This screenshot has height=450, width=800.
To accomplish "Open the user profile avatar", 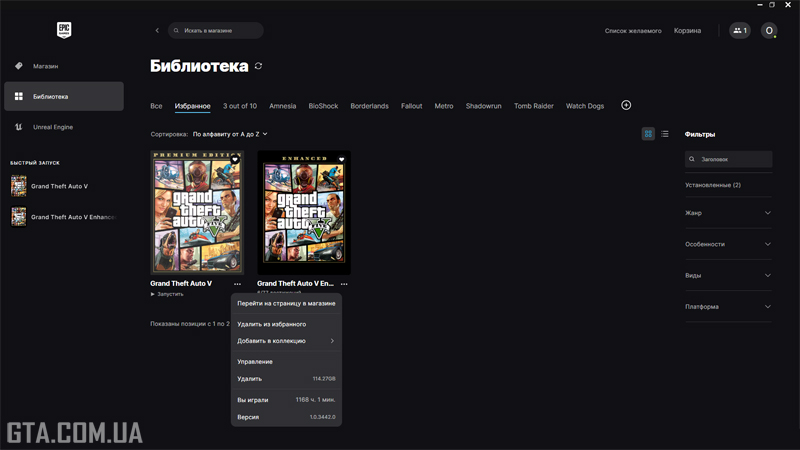I will coord(769,31).
